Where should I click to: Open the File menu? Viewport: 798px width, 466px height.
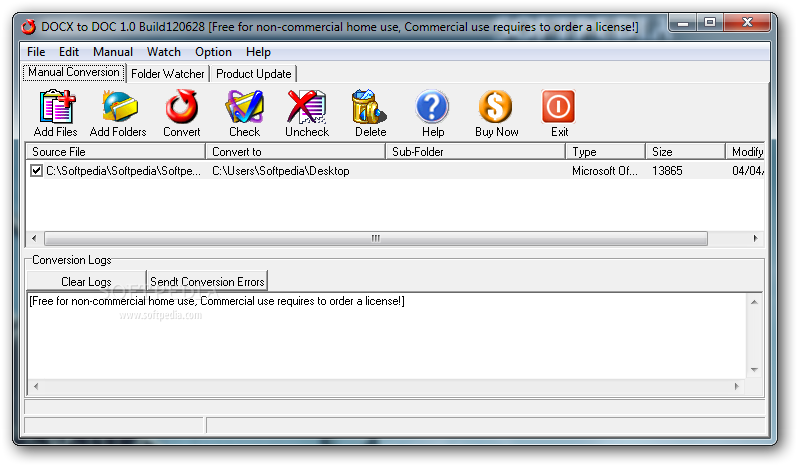pos(36,52)
